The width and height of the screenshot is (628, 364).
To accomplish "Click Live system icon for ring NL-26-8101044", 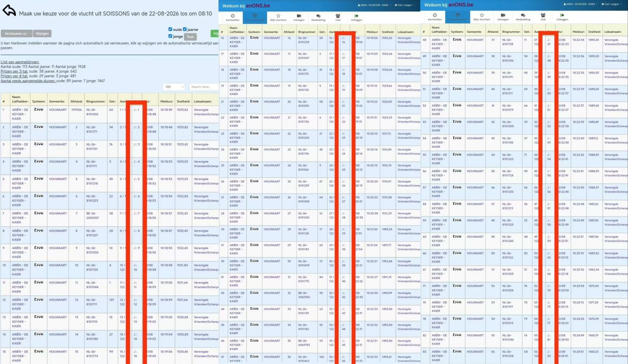I will tap(38, 282).
